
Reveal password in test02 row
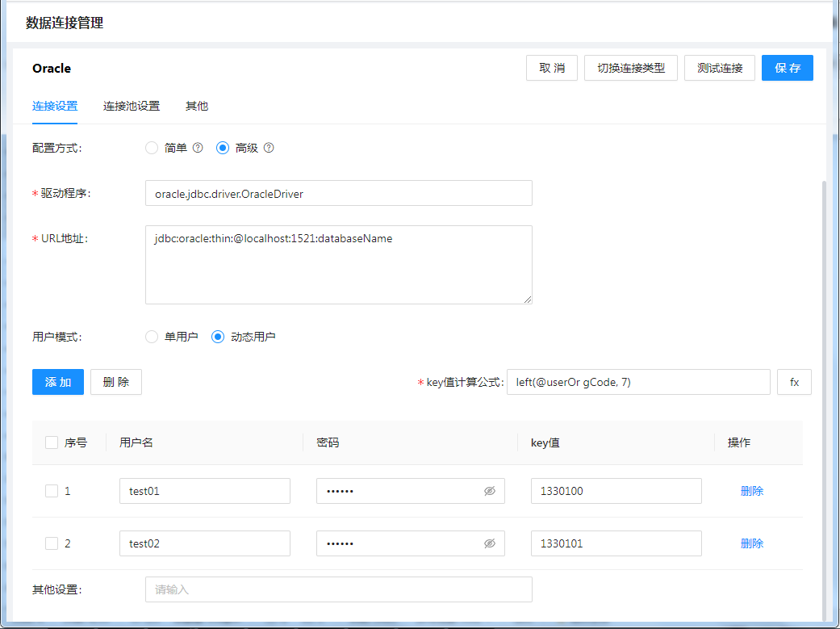click(x=489, y=543)
